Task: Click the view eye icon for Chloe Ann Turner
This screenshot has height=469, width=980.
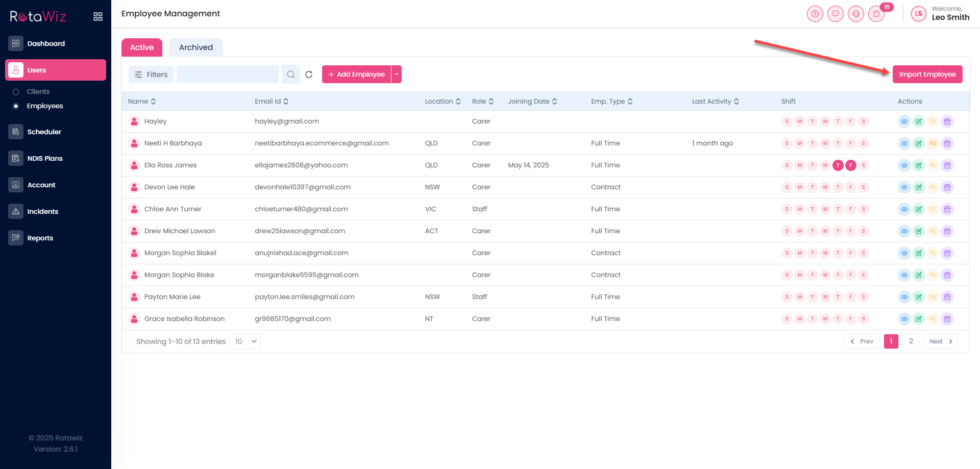Action: point(904,209)
